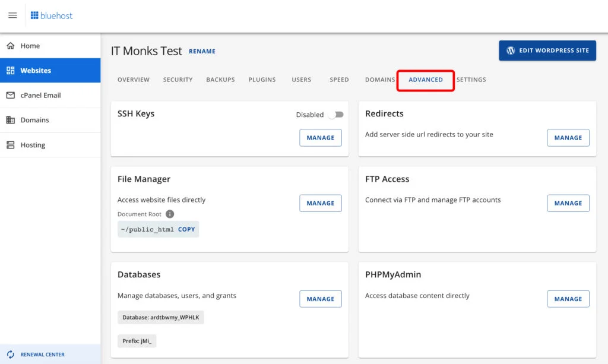The width and height of the screenshot is (608, 364).
Task: Open the Settings tab
Action: click(471, 79)
